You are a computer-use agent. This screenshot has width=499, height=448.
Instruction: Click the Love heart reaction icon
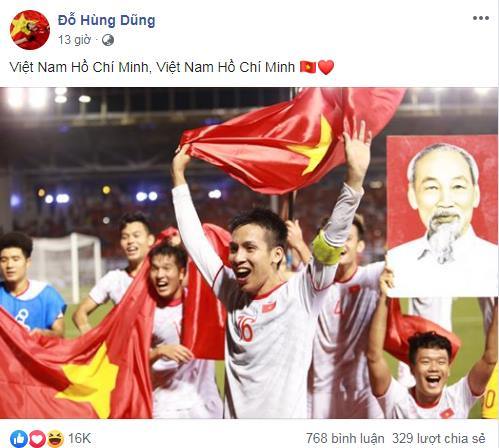(37, 438)
